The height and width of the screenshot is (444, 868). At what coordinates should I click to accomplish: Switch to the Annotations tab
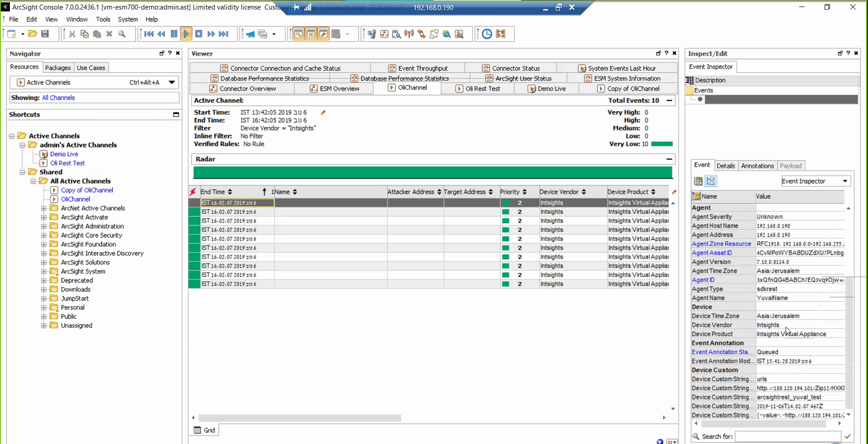pyautogui.click(x=757, y=166)
